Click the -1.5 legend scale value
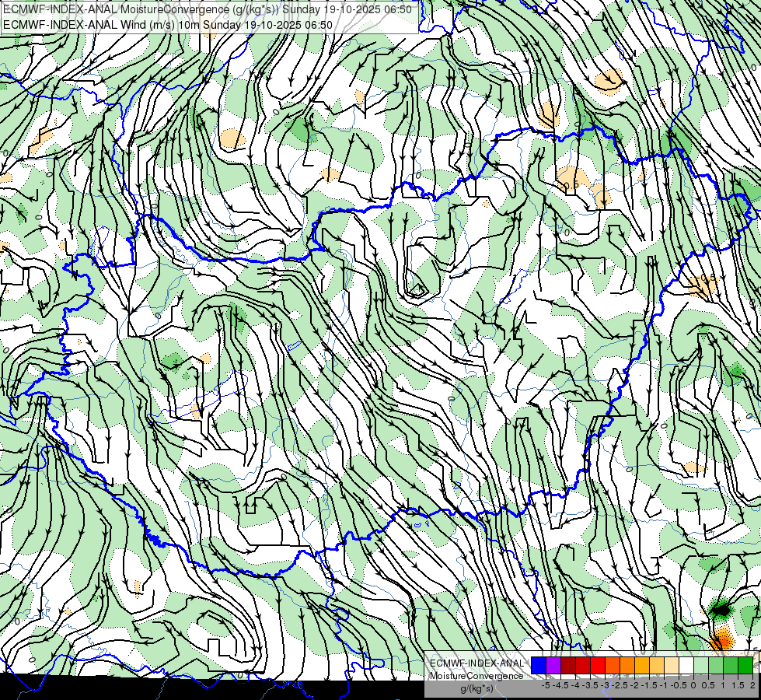 [649, 685]
